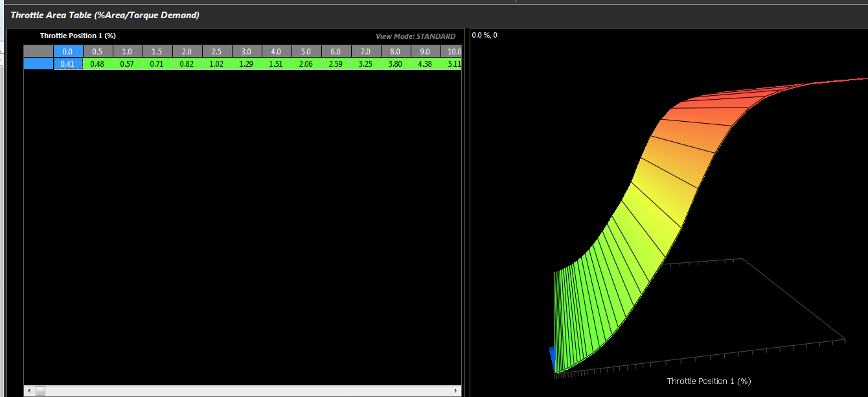Image resolution: width=868 pixels, height=397 pixels.
Task: Click the table's horizontal scrollbar left arrow
Action: [x=29, y=391]
